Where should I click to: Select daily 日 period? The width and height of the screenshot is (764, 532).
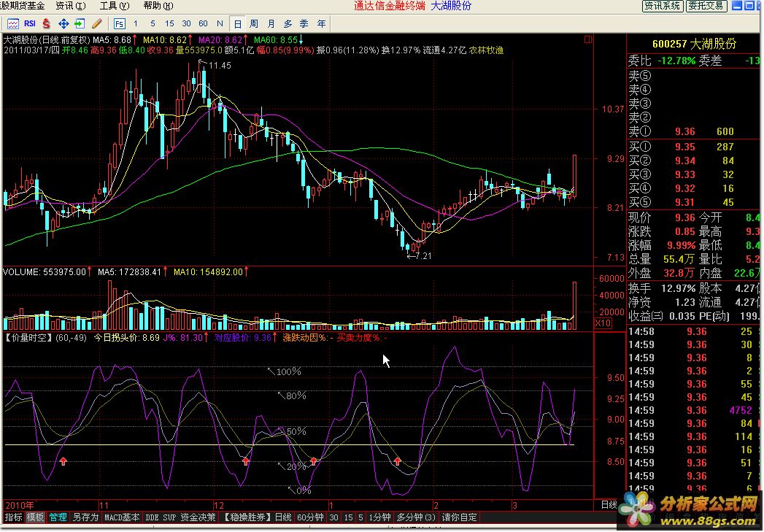pos(237,24)
